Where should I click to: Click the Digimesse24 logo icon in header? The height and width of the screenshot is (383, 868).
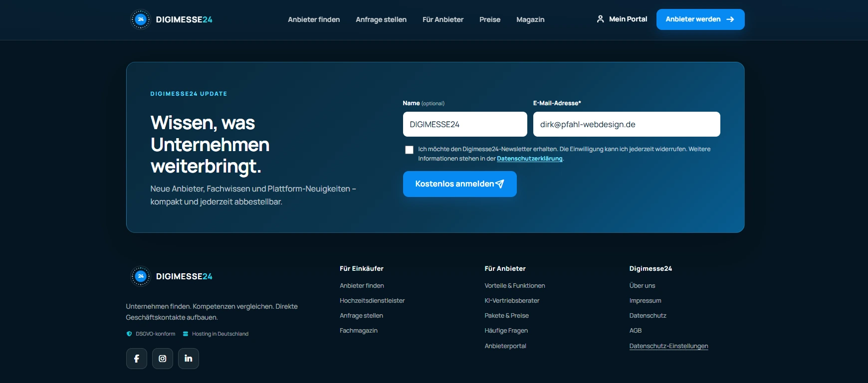click(x=140, y=19)
